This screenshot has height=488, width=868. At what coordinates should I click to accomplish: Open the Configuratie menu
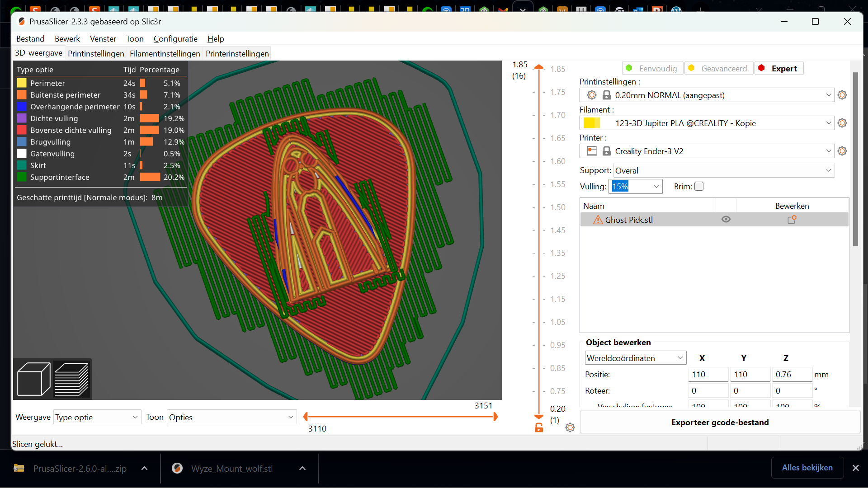click(x=175, y=39)
